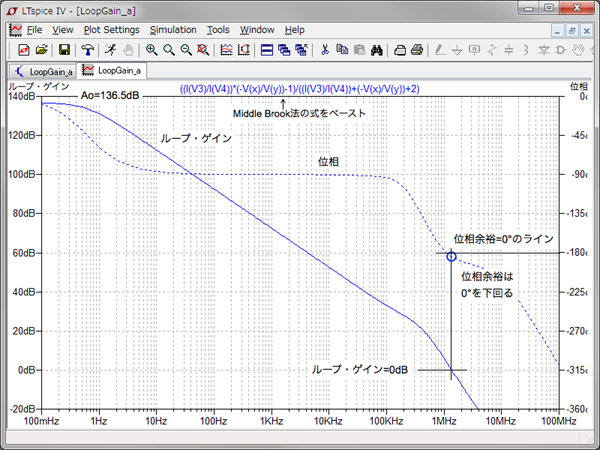Click the Print printer icon
600x450 pixels.
(x=417, y=49)
